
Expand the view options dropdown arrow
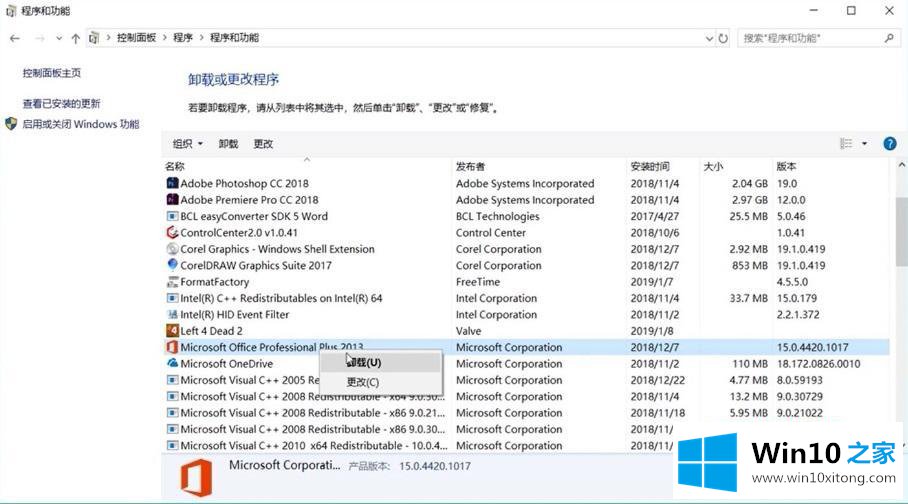[x=864, y=144]
